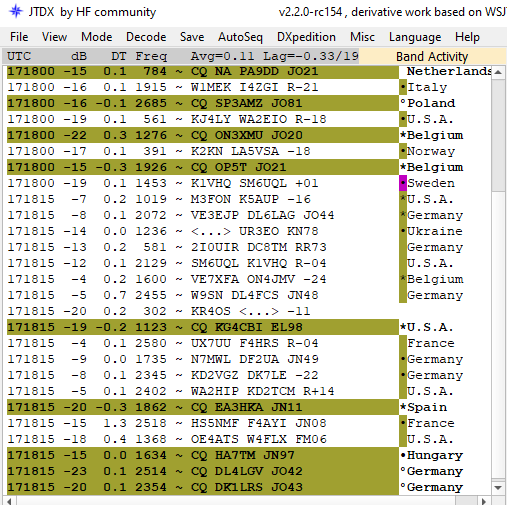This screenshot has height=505, width=507.
Task: Open the AutoSeq menu
Action: coord(240,37)
